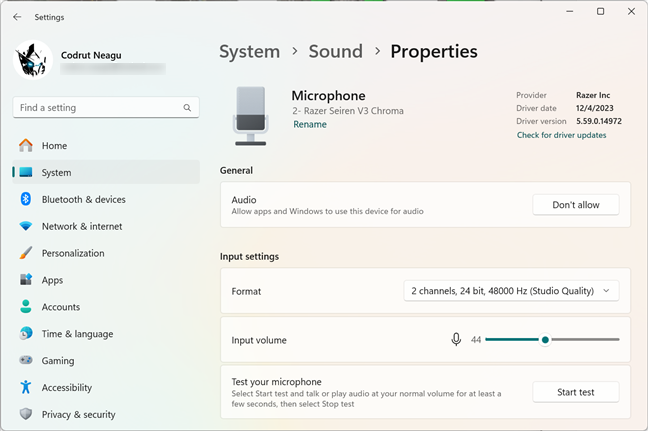This screenshot has height=431, width=648.
Task: Open the Accounts category
Action: pyautogui.click(x=106, y=307)
